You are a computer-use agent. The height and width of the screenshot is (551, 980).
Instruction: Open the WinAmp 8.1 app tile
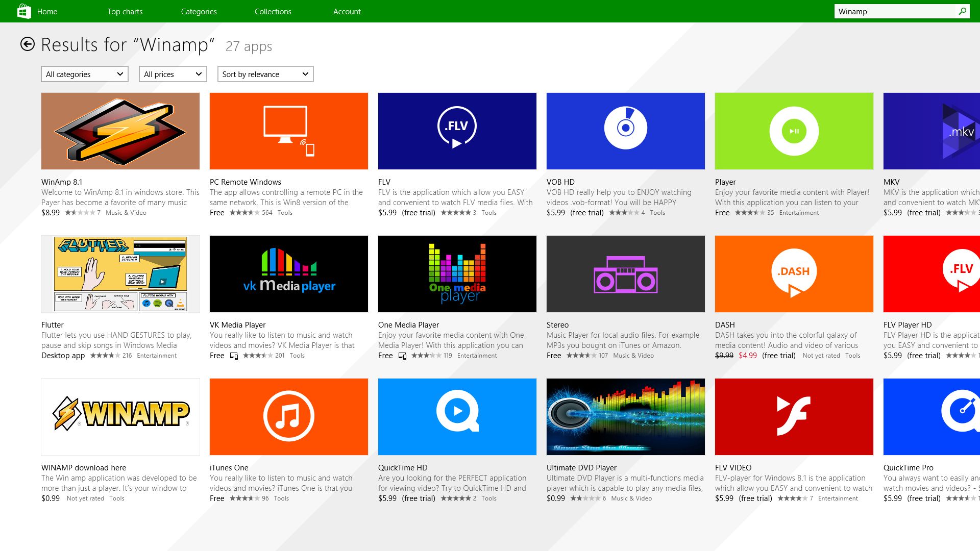(120, 131)
